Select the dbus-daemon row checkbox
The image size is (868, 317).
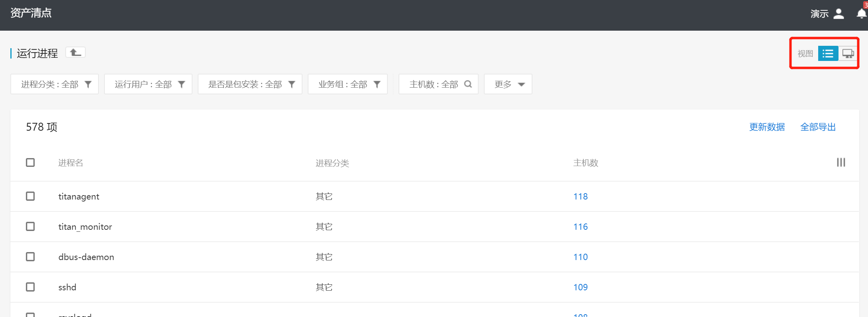(x=30, y=257)
